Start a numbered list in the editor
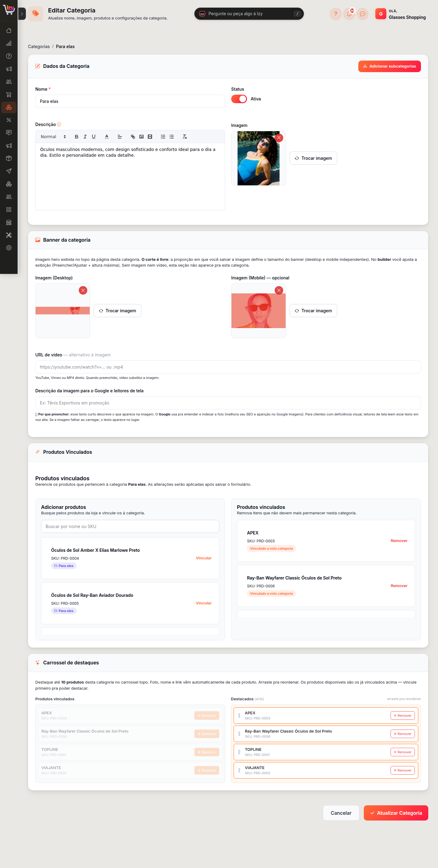 pos(163,137)
